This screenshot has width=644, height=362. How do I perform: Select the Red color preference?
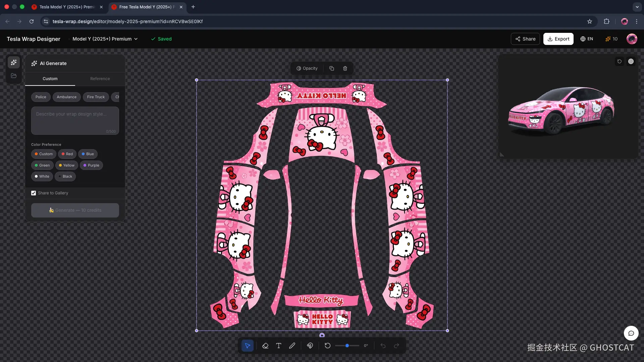[x=67, y=154]
